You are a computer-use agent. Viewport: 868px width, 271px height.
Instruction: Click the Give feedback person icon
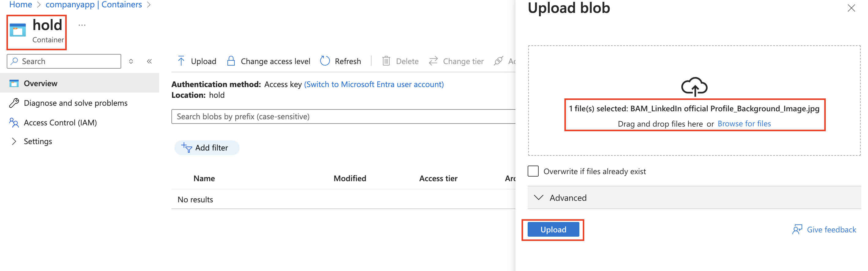click(x=797, y=230)
